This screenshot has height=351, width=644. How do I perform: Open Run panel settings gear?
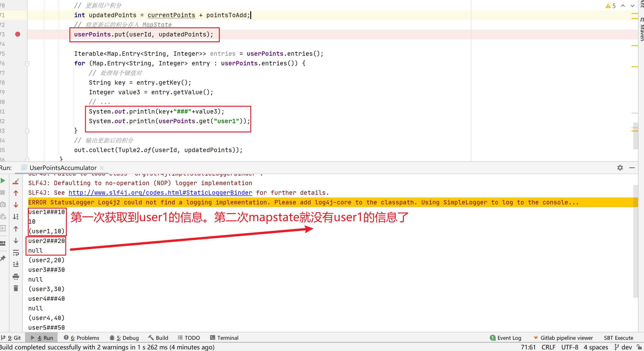click(x=620, y=168)
